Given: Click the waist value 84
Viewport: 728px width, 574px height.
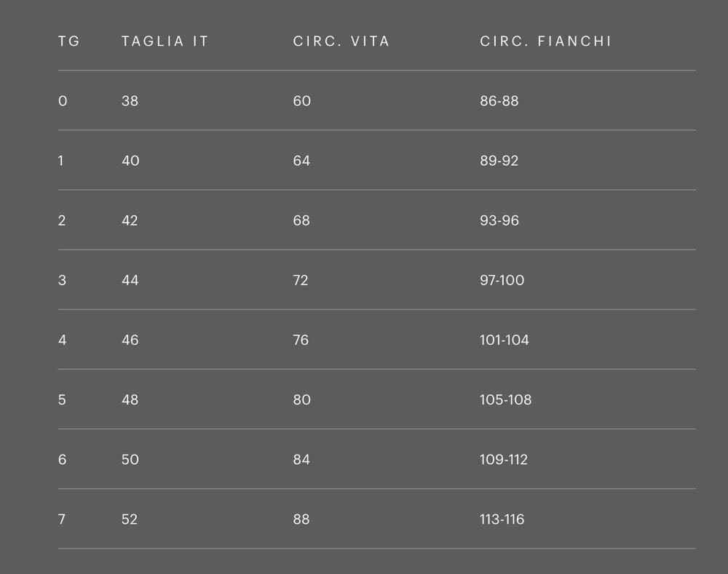Looking at the screenshot, I should pos(301,459).
